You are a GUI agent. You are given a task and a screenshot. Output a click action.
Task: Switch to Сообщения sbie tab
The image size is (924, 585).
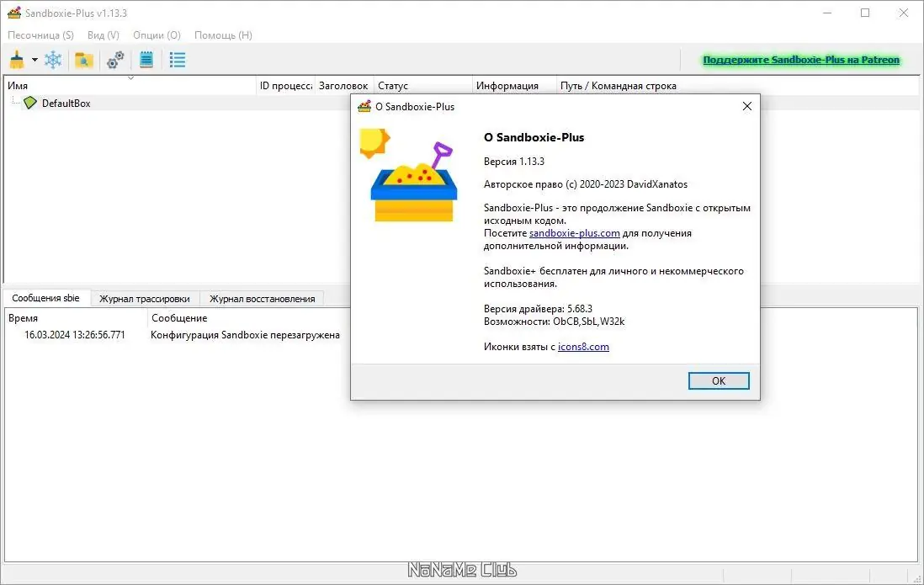click(x=46, y=298)
